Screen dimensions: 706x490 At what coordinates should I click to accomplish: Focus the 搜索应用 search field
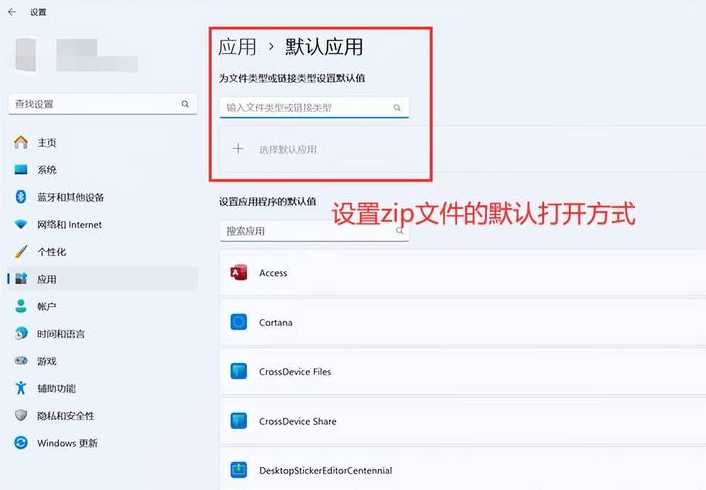click(314, 231)
